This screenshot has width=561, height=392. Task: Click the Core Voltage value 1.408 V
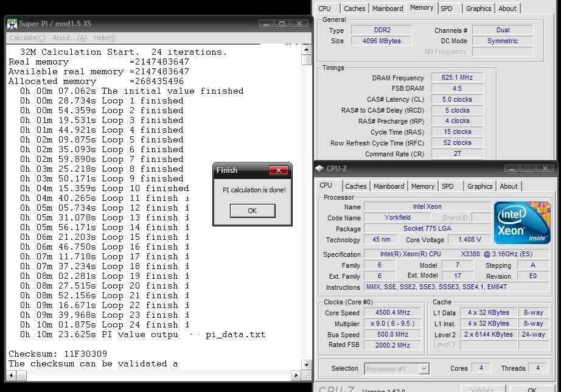pyautogui.click(x=469, y=239)
